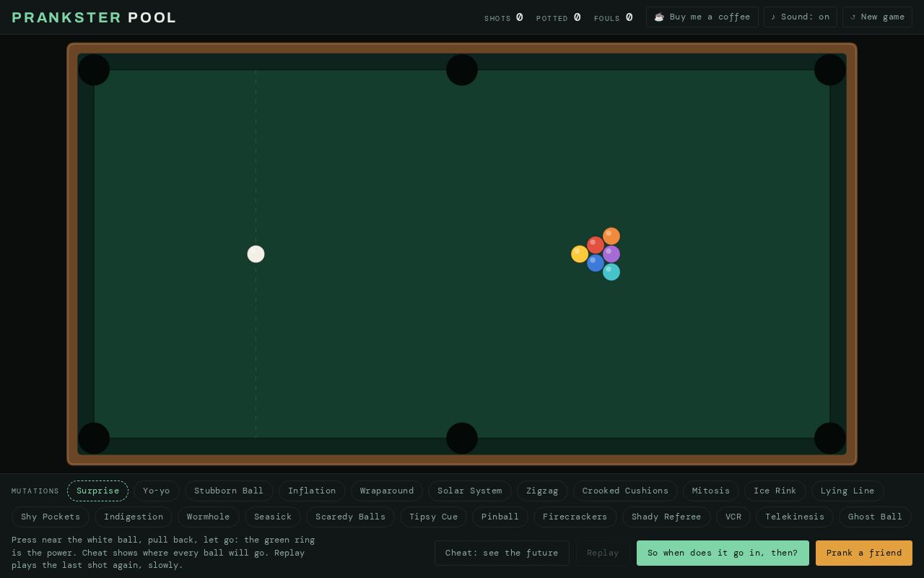Click the Prank a friend button
Viewport: 924px width, 578px height.
coord(864,553)
